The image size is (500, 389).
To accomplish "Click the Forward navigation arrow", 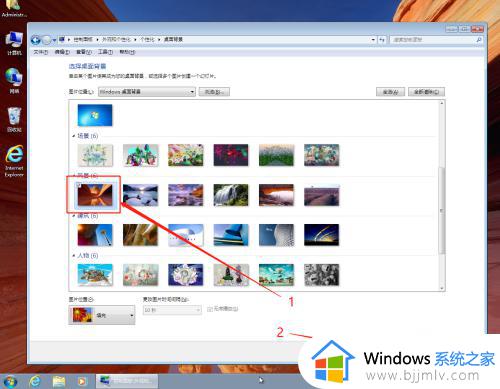I will pos(47,40).
